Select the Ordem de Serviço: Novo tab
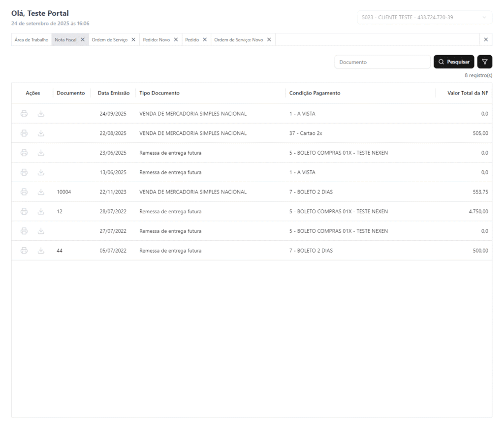Viewport: 504px width, 422px height. (238, 40)
